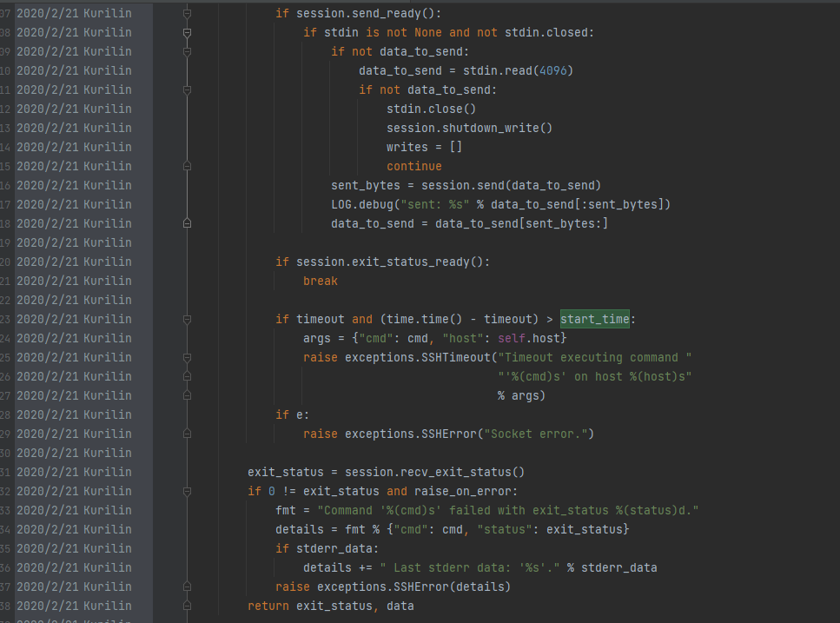Image resolution: width=840 pixels, height=623 pixels.
Task: Click the "Command '%(cmd)s' failed" format string
Action: (508, 511)
